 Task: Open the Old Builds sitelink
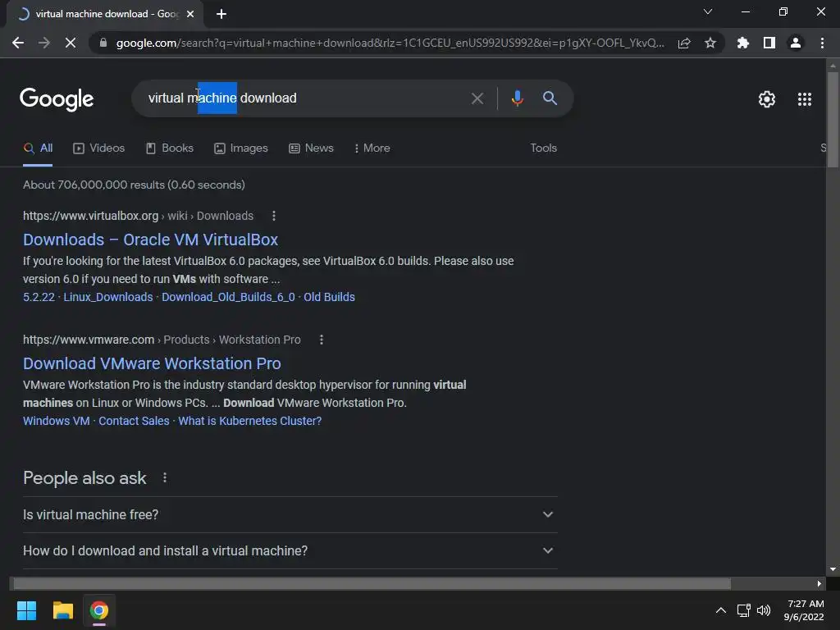pyautogui.click(x=329, y=297)
